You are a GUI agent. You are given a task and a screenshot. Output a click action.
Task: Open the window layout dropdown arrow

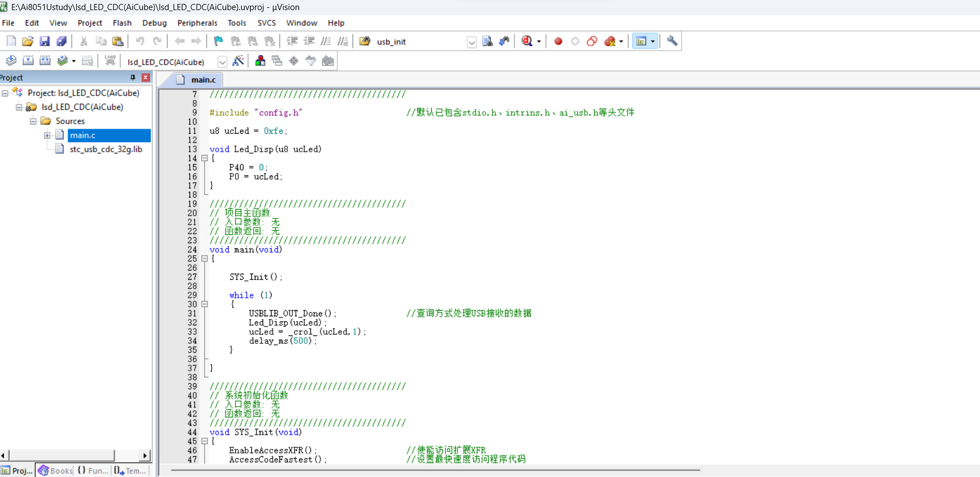tap(653, 42)
